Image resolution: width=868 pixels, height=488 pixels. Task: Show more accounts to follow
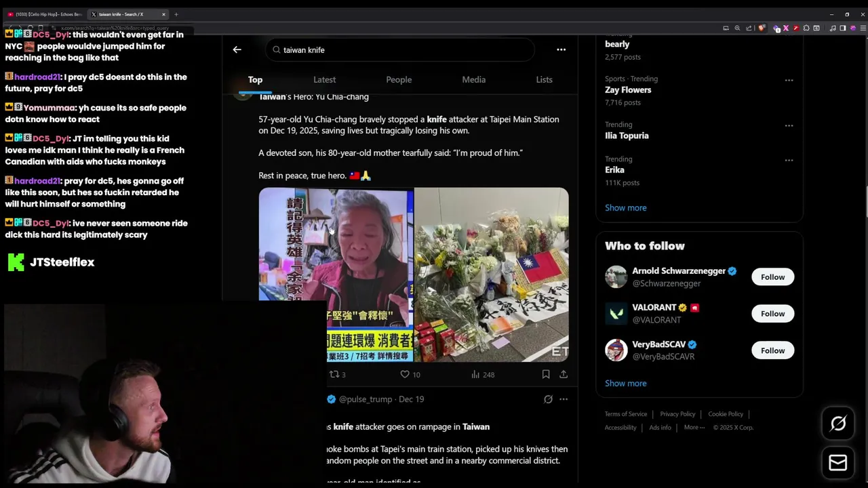coord(625,383)
